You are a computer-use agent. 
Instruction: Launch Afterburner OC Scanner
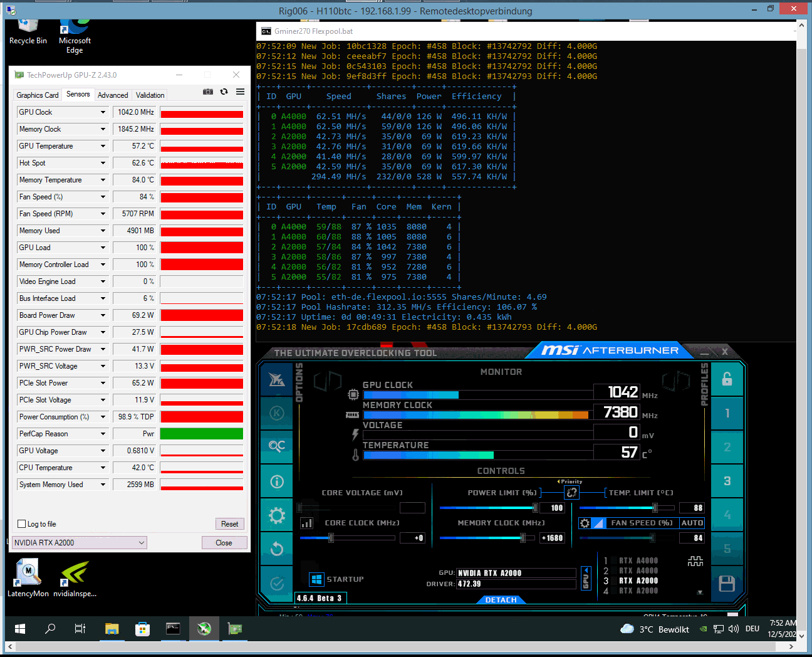(276, 446)
